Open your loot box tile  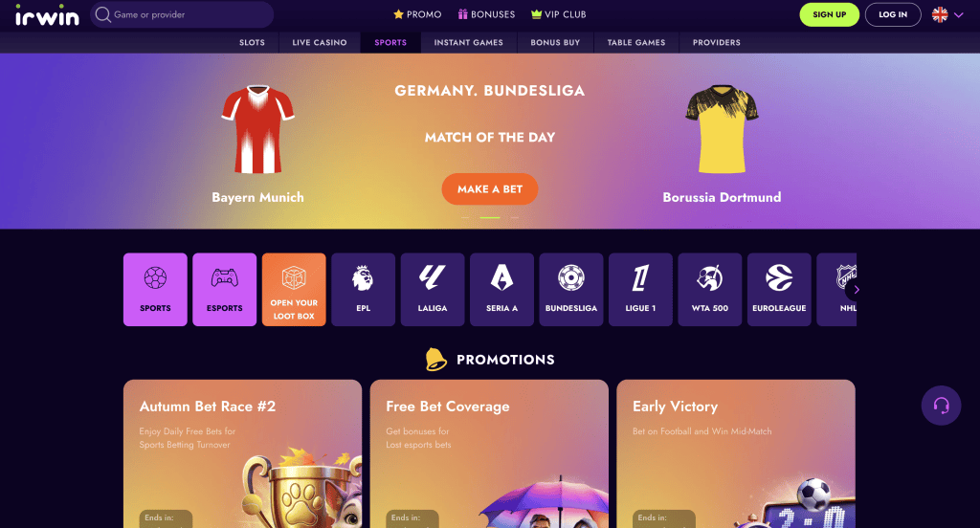[294, 289]
